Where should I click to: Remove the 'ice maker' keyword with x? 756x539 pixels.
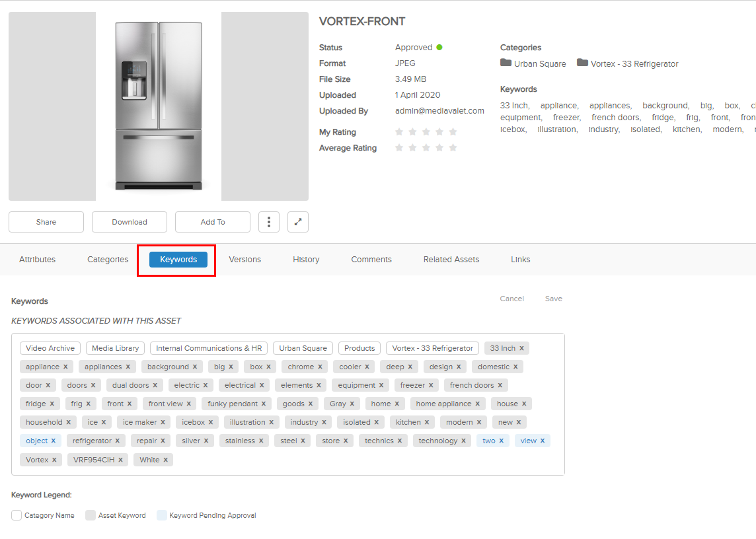(x=163, y=422)
